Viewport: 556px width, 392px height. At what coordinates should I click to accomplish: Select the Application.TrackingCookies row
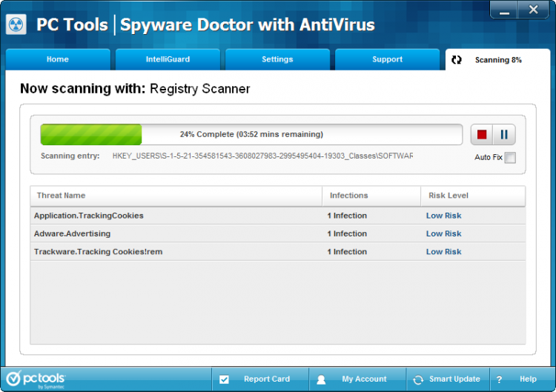278,216
